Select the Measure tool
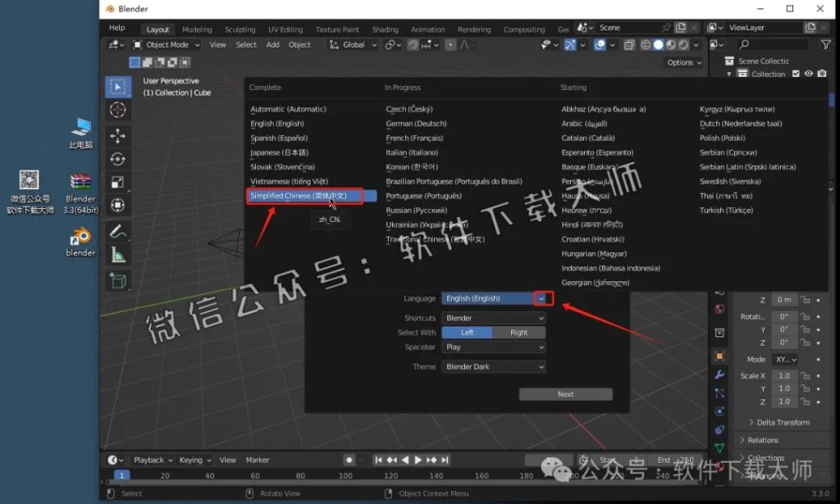Screen dimensions: 840x504 [x=120, y=253]
